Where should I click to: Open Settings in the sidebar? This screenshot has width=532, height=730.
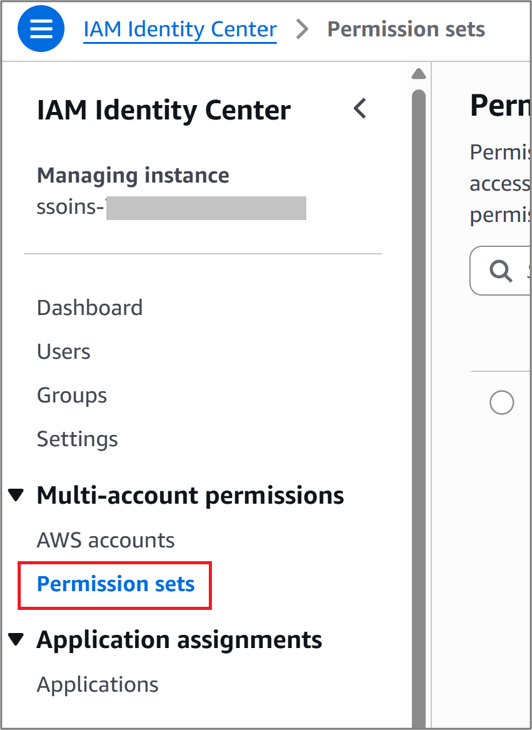click(x=77, y=439)
